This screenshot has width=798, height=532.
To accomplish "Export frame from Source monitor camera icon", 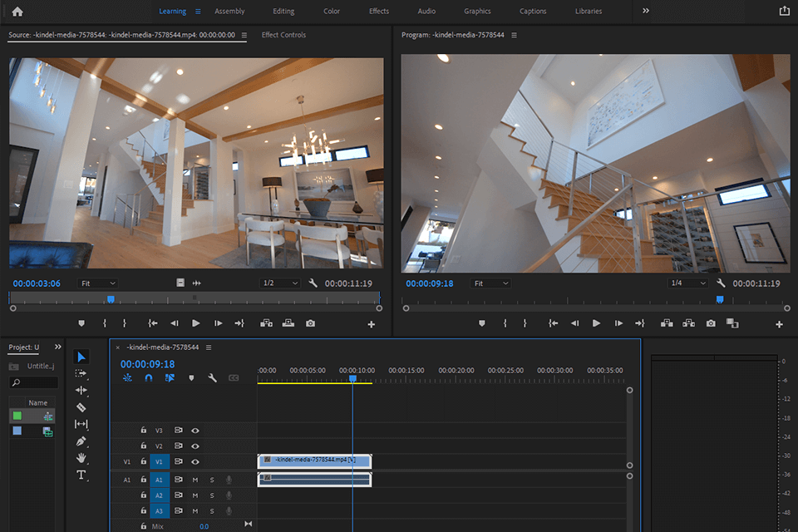I will tap(310, 323).
